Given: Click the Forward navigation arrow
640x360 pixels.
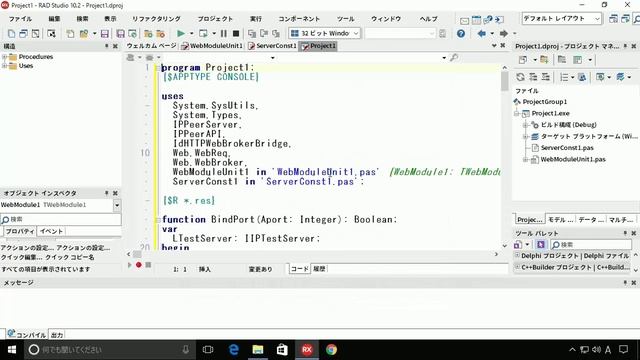Looking at the screenshot, I should [x=504, y=33].
